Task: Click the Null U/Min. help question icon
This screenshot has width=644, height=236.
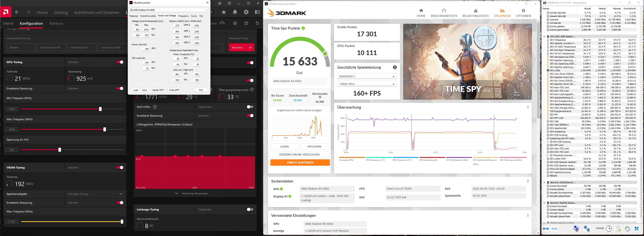Action: tap(155, 107)
